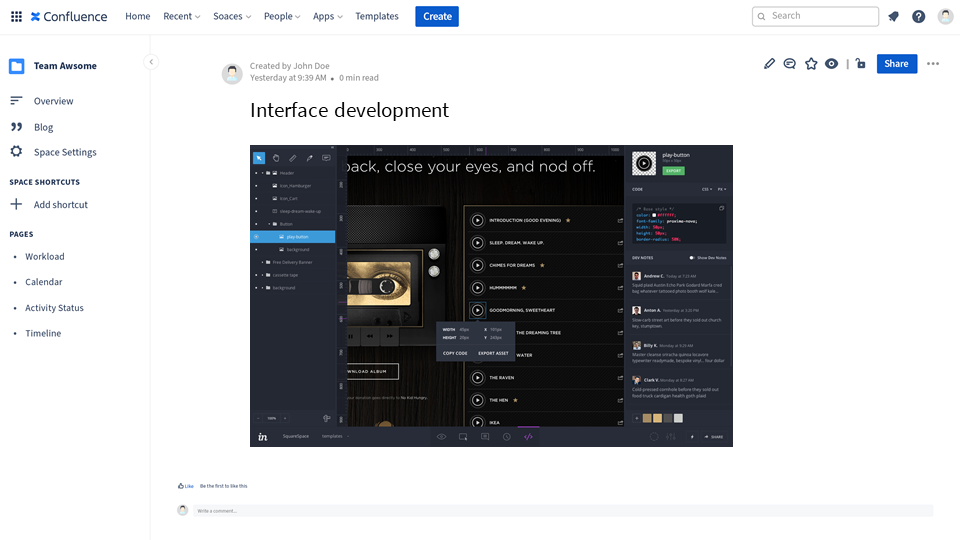960x540 pixels.
Task: Click the author avatar near Created by
Action: tap(232, 73)
